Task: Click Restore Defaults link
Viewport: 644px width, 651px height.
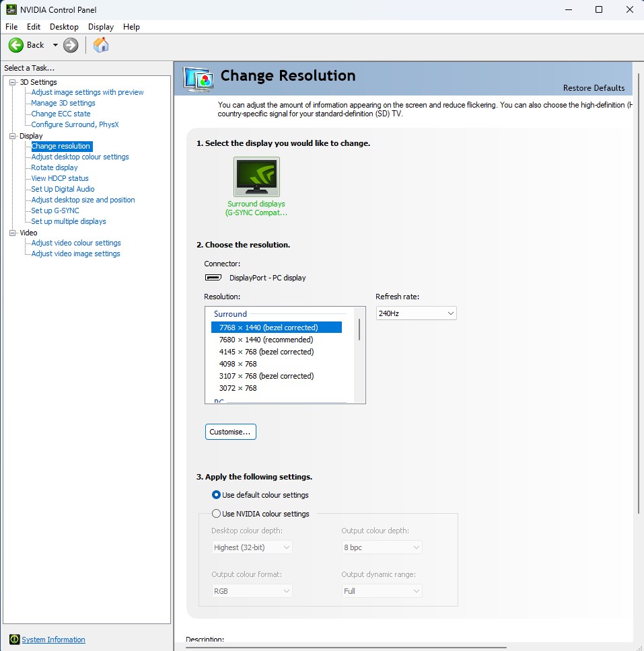Action: click(594, 88)
